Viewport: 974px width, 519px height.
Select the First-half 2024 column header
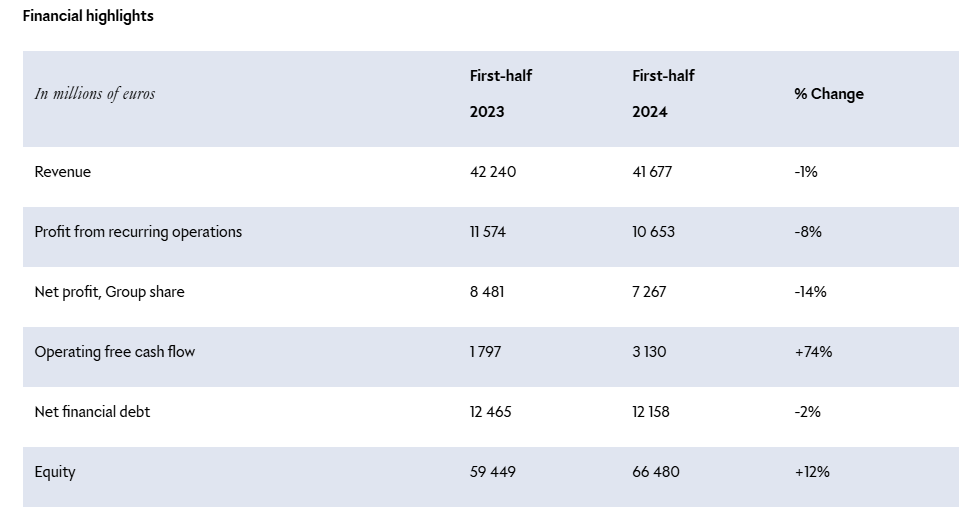663,94
